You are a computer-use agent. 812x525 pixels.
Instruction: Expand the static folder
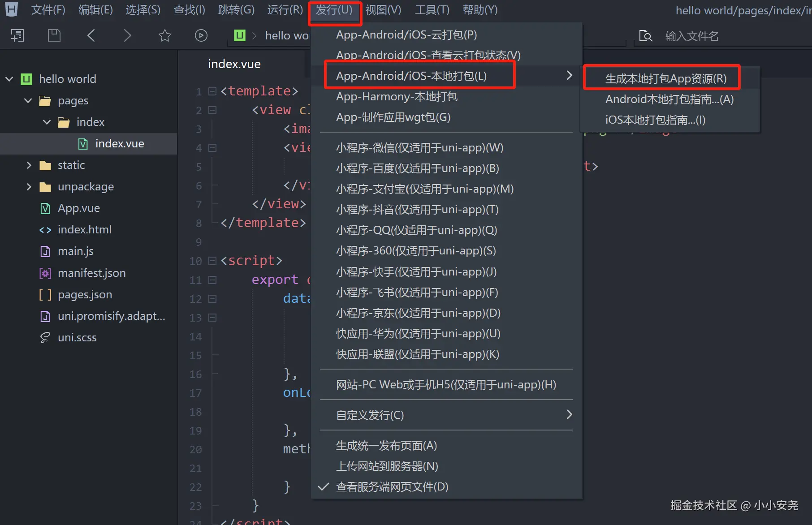(x=29, y=165)
